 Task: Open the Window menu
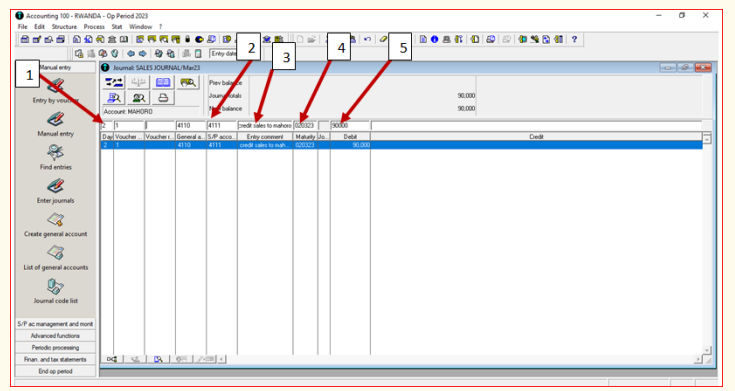(141, 27)
